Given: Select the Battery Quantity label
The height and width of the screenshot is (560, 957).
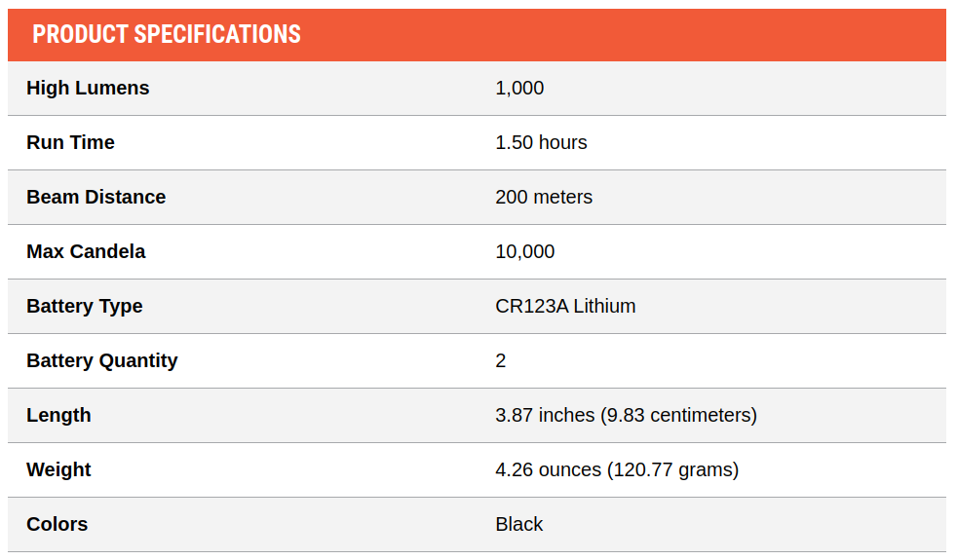Looking at the screenshot, I should [102, 360].
